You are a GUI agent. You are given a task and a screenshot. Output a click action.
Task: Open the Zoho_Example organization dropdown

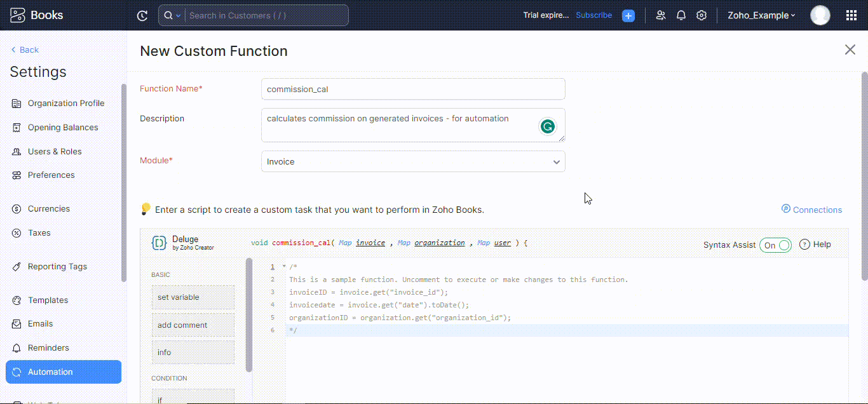[x=761, y=16]
